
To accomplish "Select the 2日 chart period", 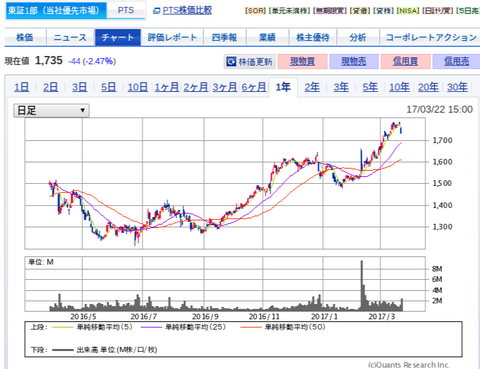I will point(51,87).
